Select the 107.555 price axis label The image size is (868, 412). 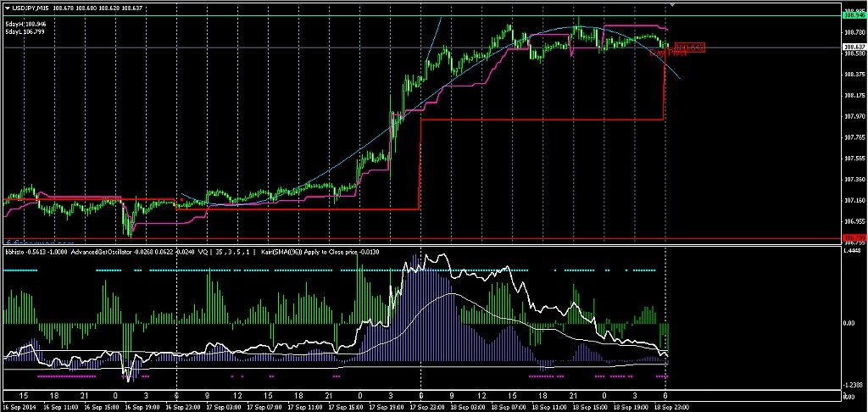pos(854,159)
